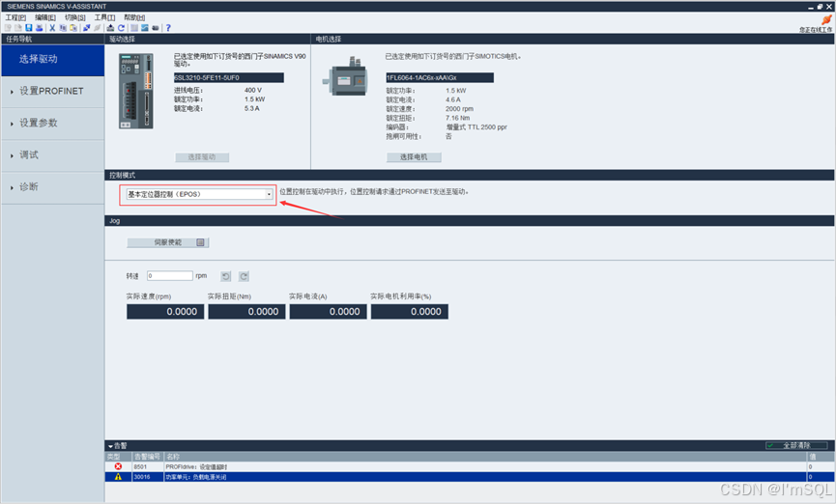The width and height of the screenshot is (836, 504).
Task: Click the print toolbar icon
Action: click(x=39, y=28)
